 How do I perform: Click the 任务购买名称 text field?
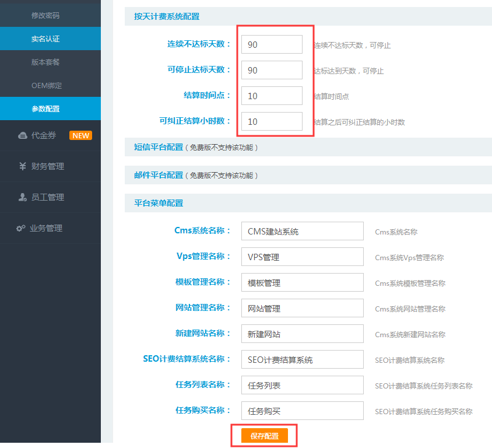pos(302,411)
